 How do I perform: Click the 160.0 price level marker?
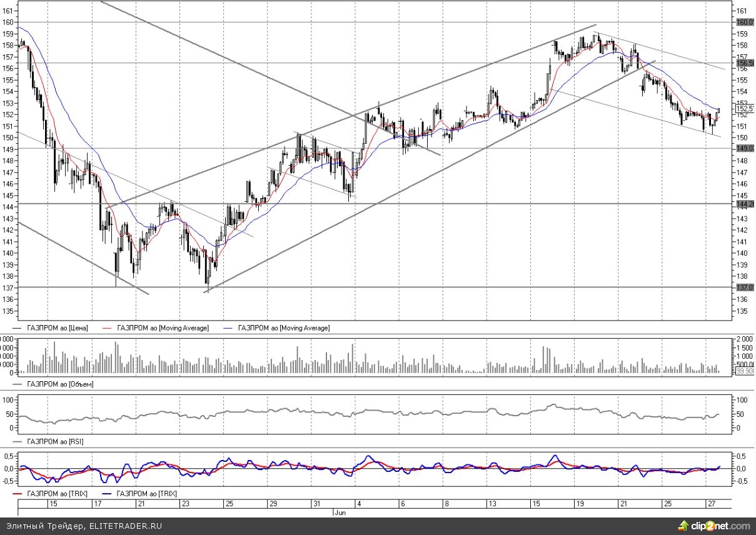745,22
